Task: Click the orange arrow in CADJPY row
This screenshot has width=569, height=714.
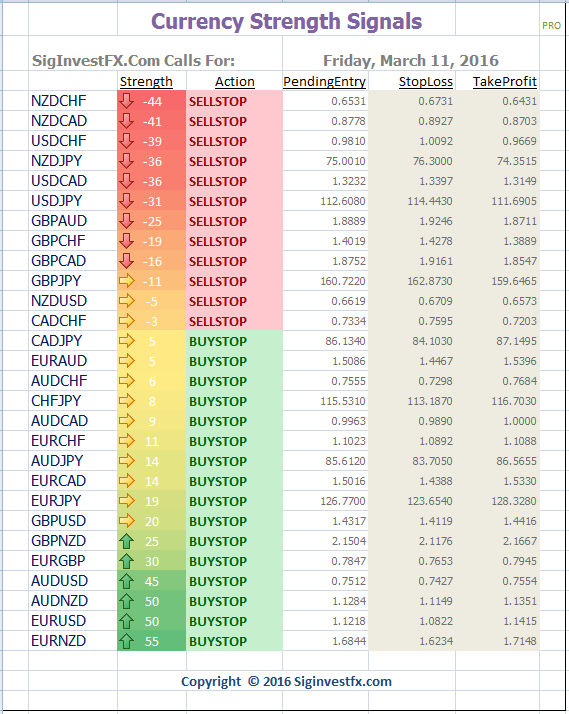Action: 127,341
